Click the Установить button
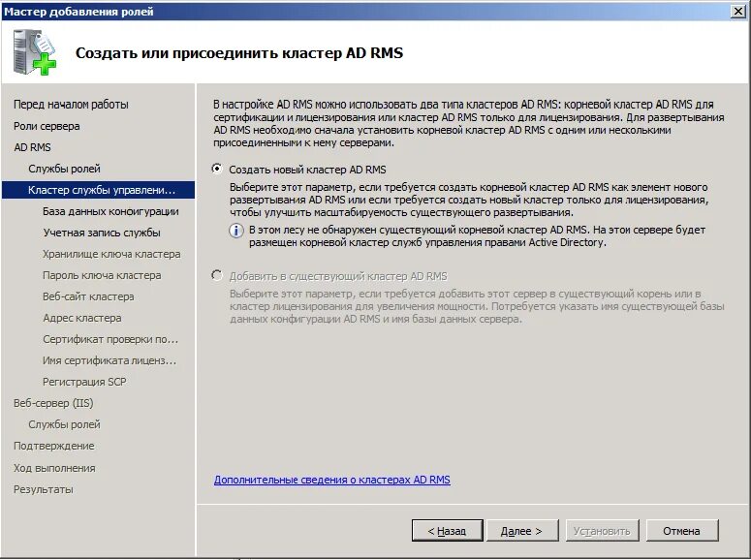Viewport: 751px width, 560px height. [602, 531]
